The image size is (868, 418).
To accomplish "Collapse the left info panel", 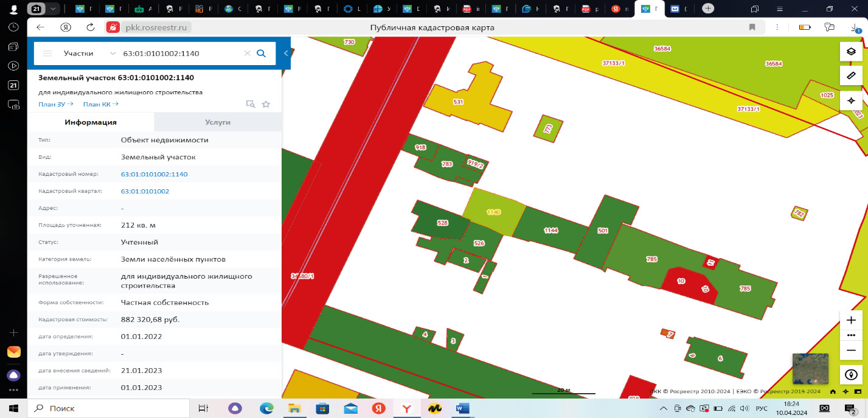I will tap(286, 54).
